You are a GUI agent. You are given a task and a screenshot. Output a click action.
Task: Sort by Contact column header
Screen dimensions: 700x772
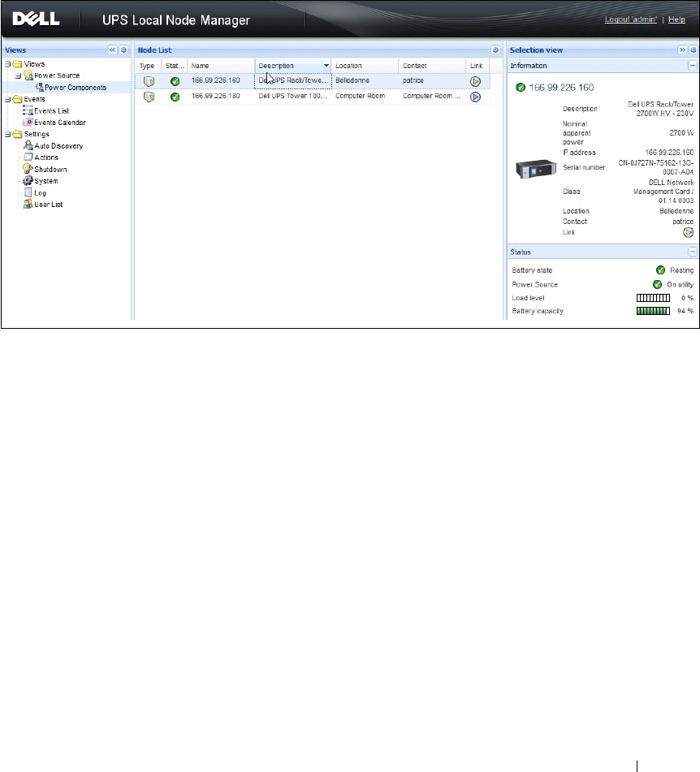pos(432,66)
